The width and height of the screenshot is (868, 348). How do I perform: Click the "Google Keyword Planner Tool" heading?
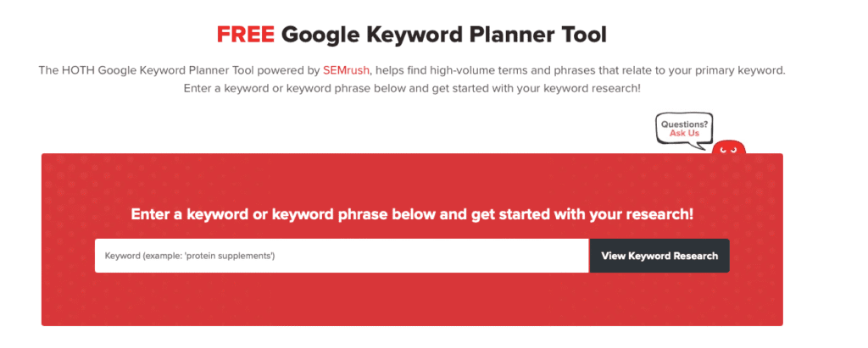tap(444, 35)
